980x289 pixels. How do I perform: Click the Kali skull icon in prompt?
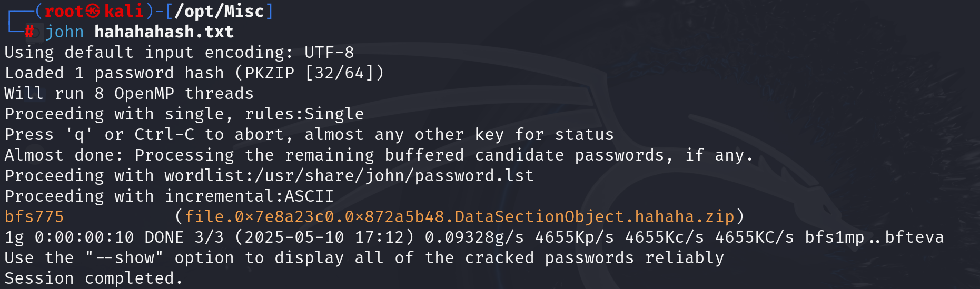coord(93,11)
